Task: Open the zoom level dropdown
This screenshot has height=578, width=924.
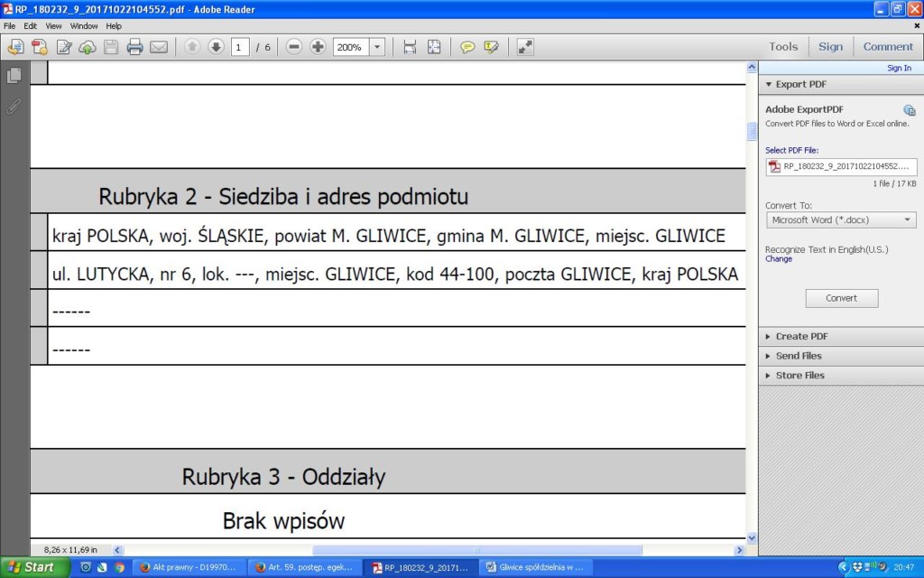Action: tap(376, 47)
